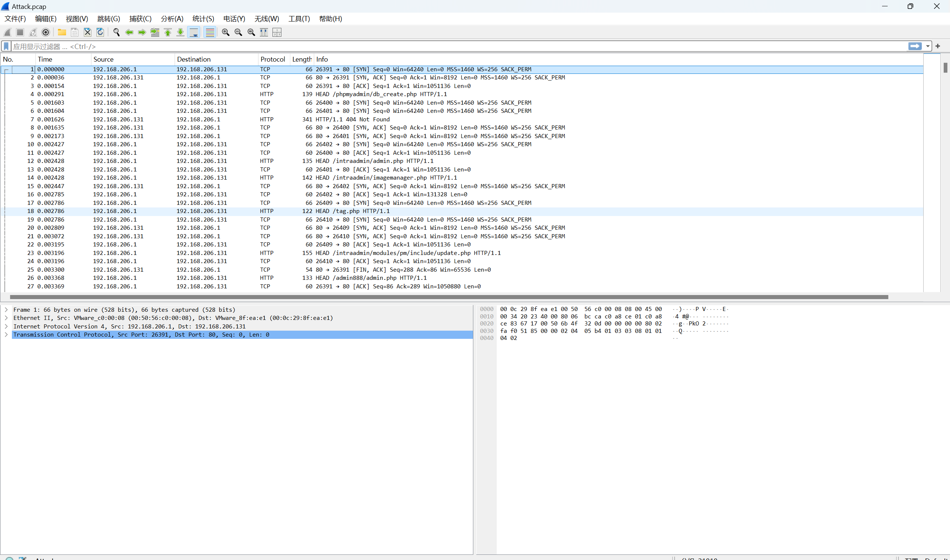Sort by the Source column header
Image resolution: width=950 pixels, height=560 pixels.
(133, 59)
